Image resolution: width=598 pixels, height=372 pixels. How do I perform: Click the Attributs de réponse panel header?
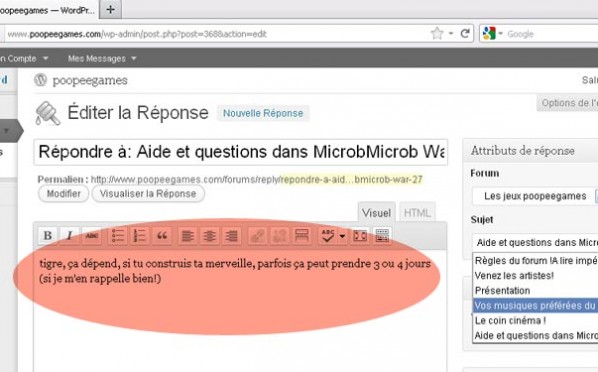(x=530, y=151)
